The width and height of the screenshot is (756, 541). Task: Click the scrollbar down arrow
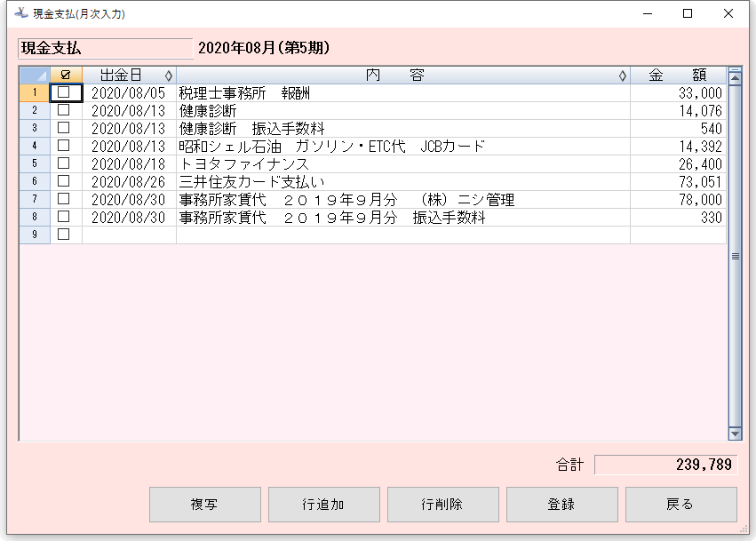[x=735, y=434]
